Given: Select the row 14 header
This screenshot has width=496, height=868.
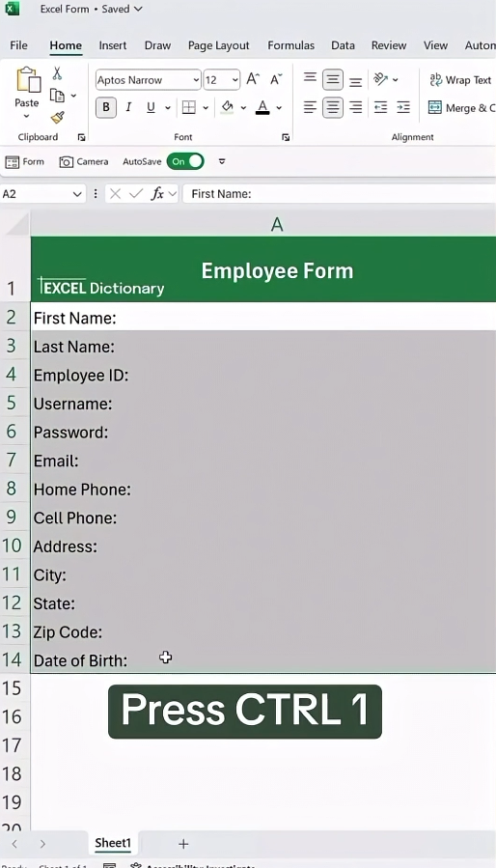Looking at the screenshot, I should (14, 659).
